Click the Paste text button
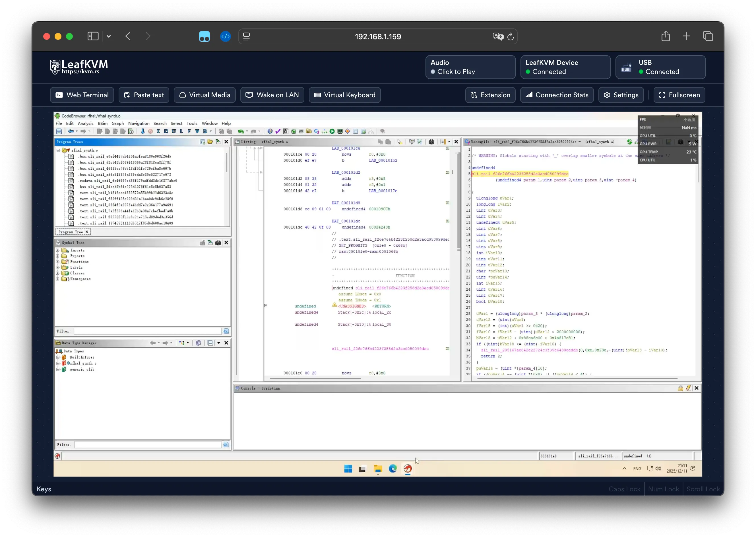The height and width of the screenshot is (538, 756). point(144,95)
